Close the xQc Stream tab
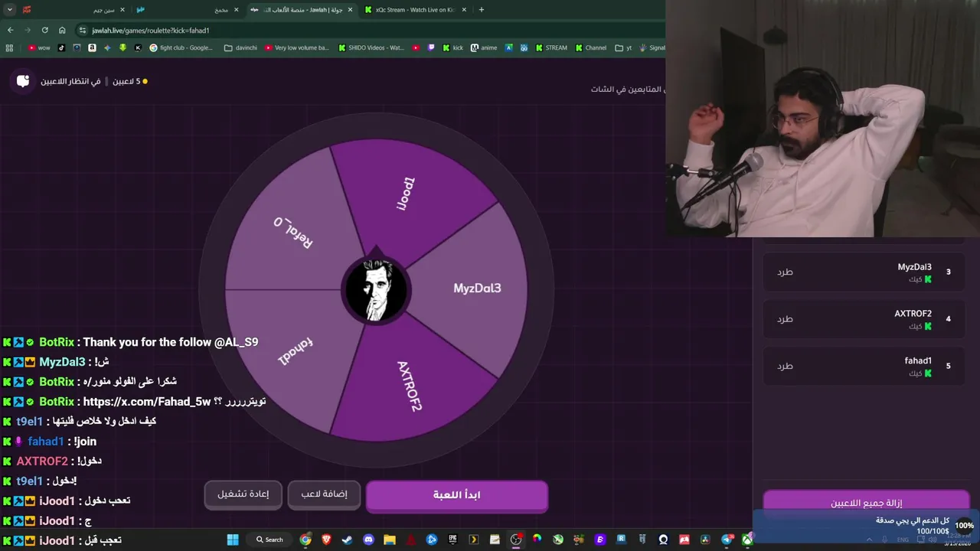The image size is (980, 551). click(464, 10)
